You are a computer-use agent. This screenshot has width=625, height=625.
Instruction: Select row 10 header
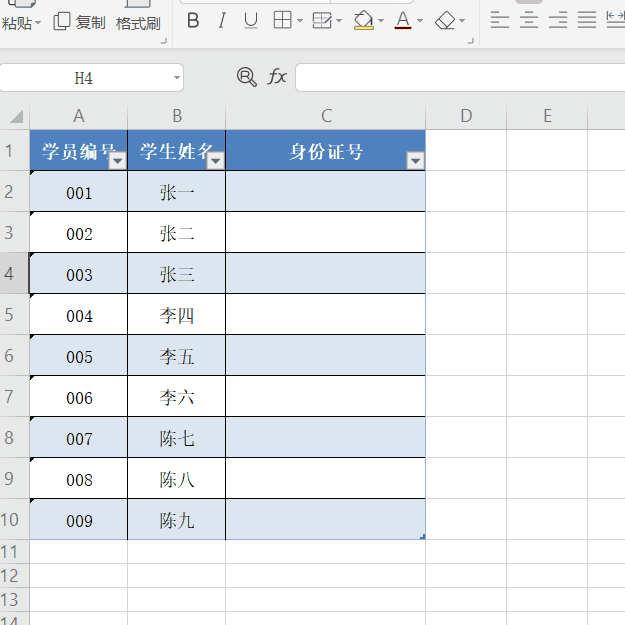[14, 519]
